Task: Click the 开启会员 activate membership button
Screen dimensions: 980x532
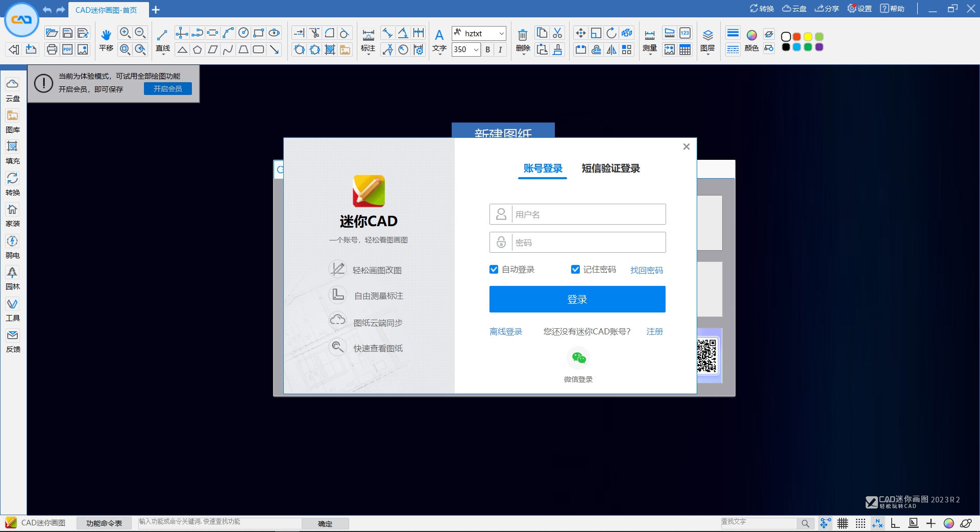Action: [x=168, y=88]
